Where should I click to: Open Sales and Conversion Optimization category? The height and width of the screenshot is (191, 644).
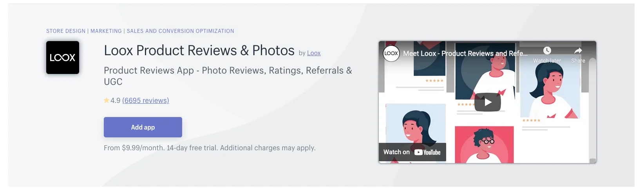(x=180, y=31)
